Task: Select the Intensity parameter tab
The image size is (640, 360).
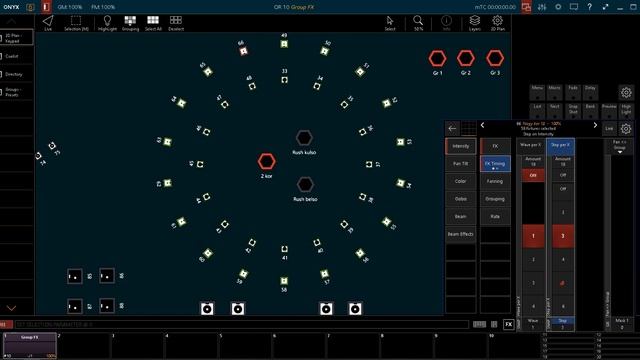Action: 460,146
